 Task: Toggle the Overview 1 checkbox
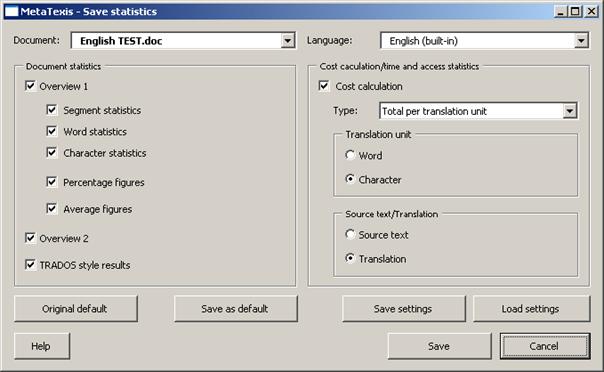click(x=30, y=85)
